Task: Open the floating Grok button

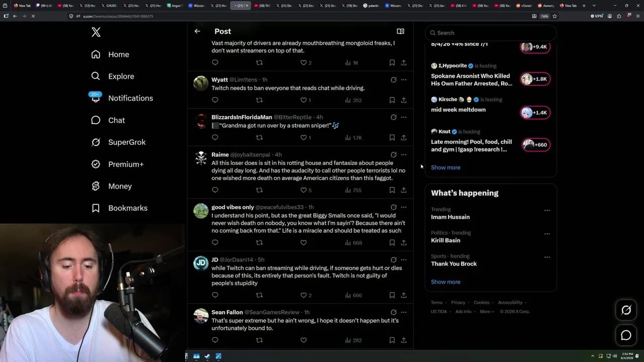Action: tap(626, 310)
